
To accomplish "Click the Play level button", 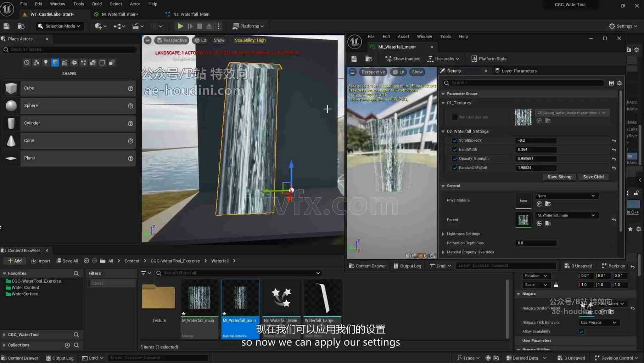I will (180, 26).
